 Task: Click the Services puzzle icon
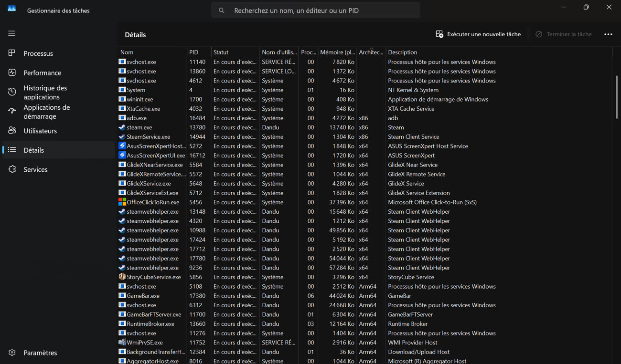[x=12, y=169]
